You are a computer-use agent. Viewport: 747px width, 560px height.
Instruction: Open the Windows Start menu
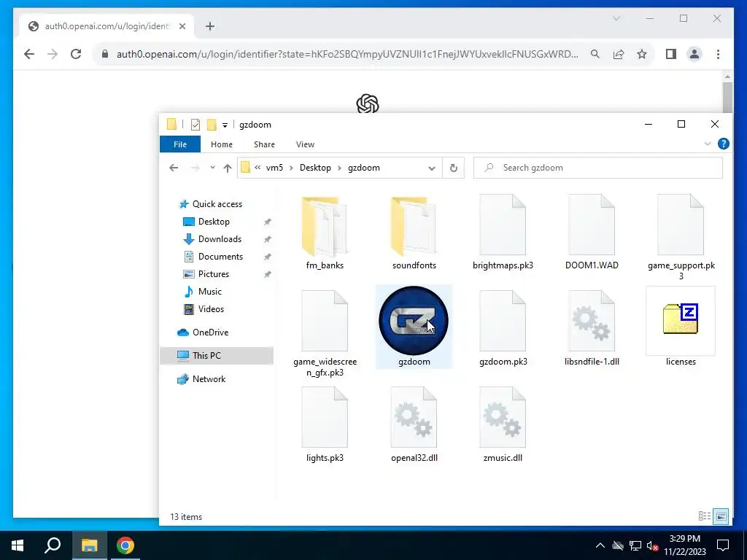click(18, 545)
